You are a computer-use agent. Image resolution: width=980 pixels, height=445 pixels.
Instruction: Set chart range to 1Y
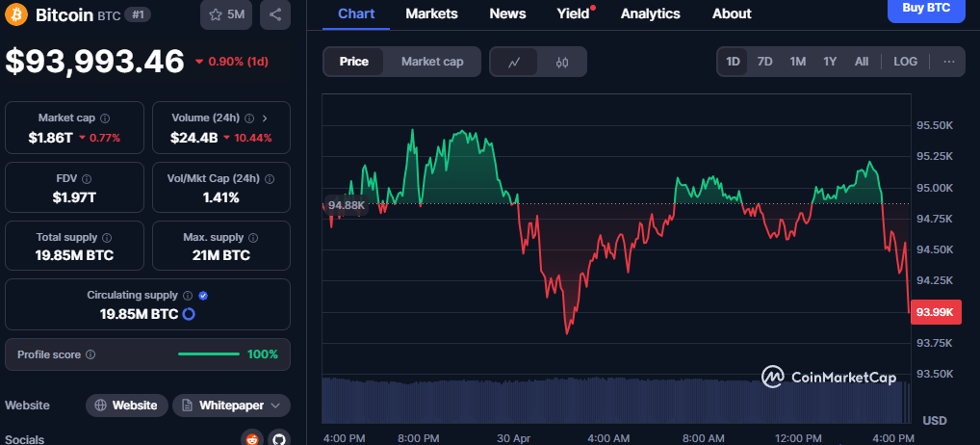click(830, 62)
